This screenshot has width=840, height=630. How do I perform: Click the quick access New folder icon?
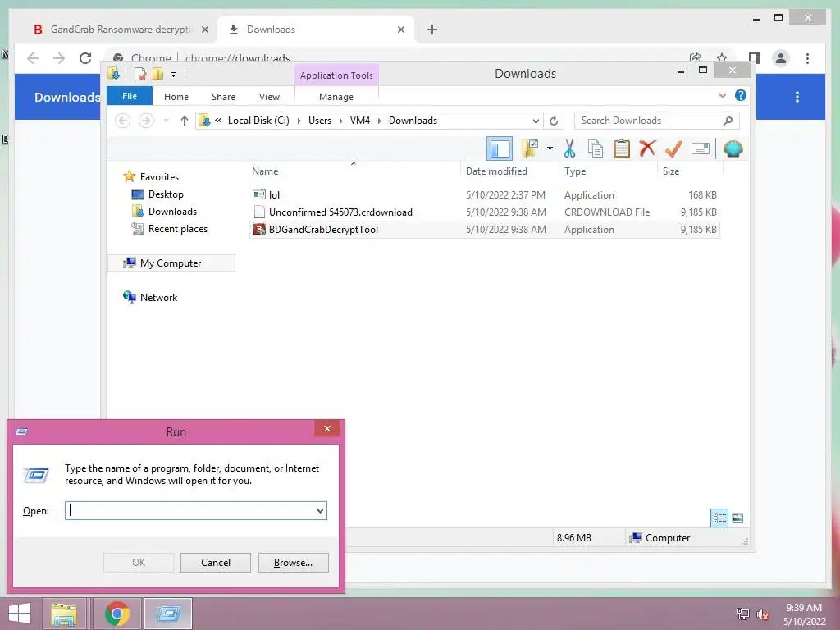click(x=157, y=74)
